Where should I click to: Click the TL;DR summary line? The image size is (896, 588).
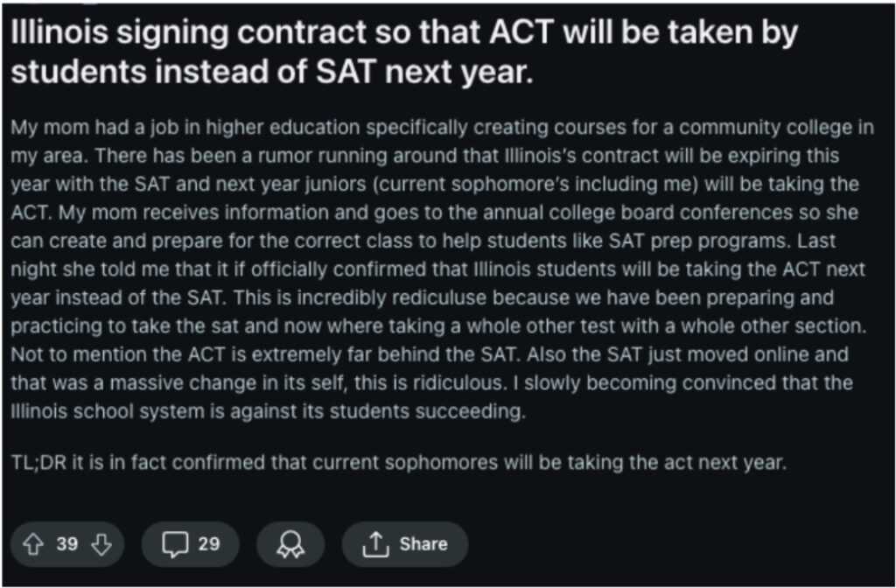[399, 462]
